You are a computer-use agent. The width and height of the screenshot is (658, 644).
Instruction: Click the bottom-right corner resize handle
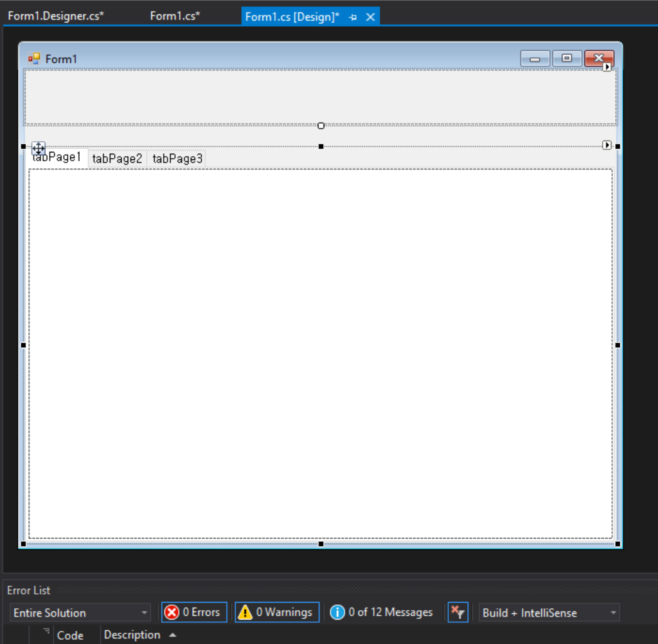[618, 544]
